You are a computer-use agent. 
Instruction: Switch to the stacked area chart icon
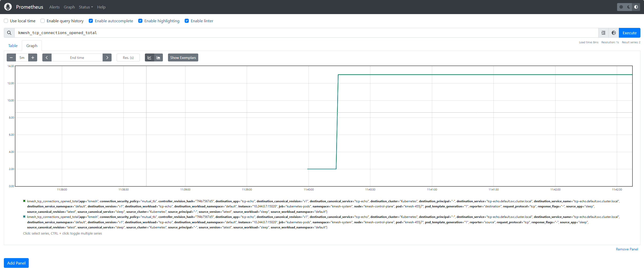[158, 58]
